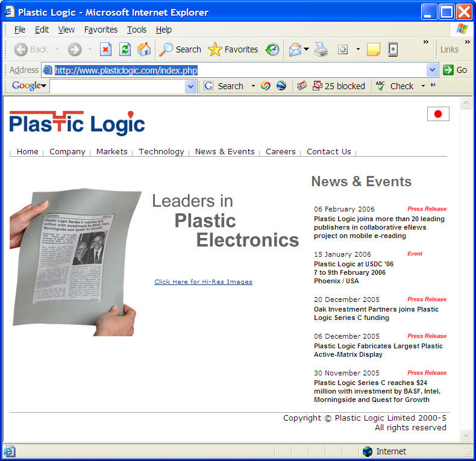Open the Google Search options dropdown arrow

pos(253,86)
